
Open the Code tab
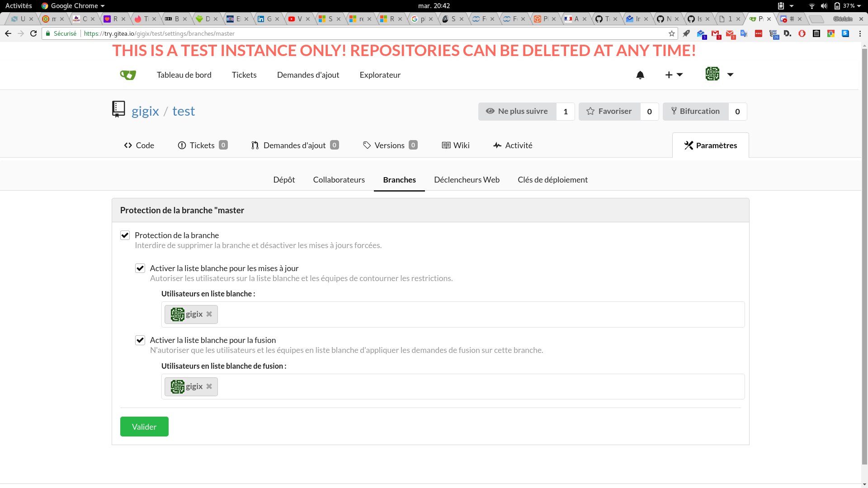tap(139, 145)
